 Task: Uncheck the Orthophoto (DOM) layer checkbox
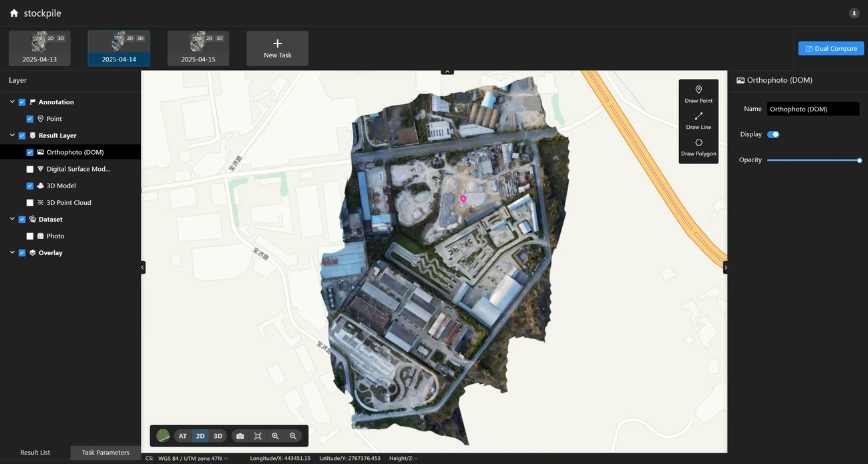[30, 152]
